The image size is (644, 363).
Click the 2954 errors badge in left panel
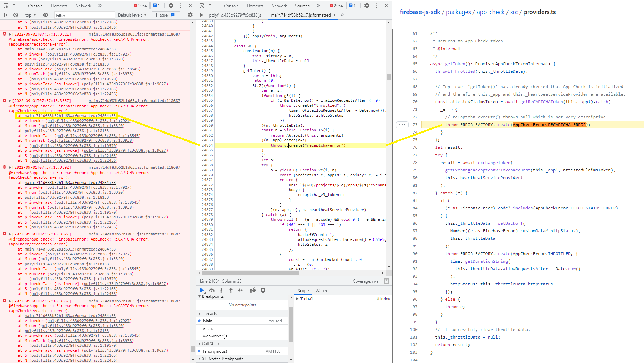[141, 6]
